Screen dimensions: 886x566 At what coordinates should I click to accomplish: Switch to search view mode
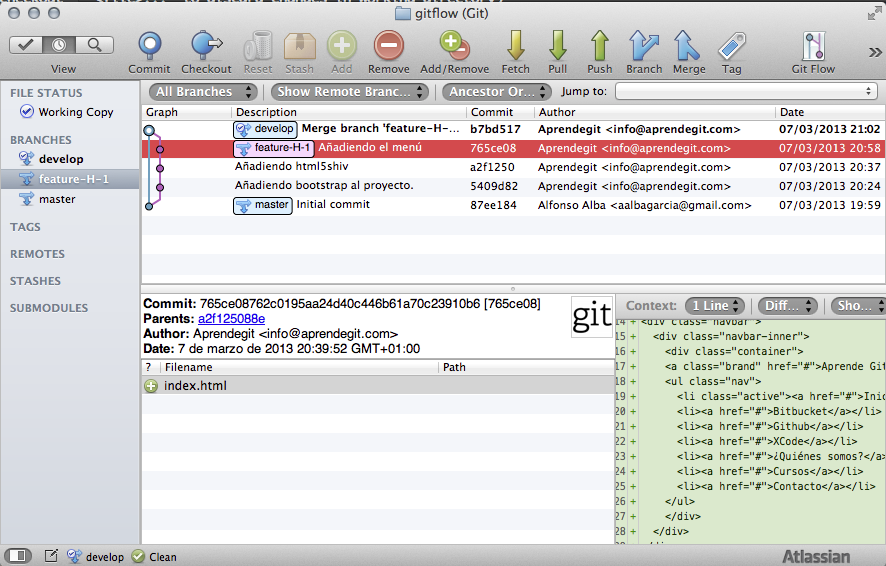(x=94, y=45)
